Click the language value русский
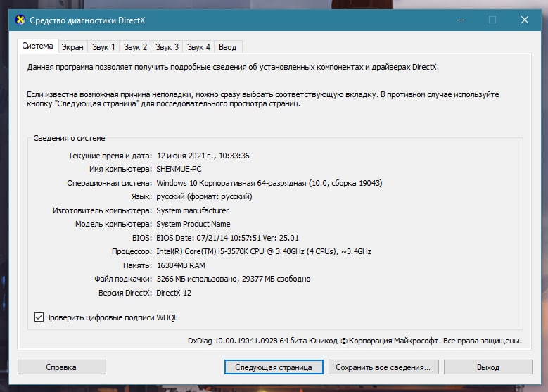This screenshot has height=392, width=548. tap(204, 196)
